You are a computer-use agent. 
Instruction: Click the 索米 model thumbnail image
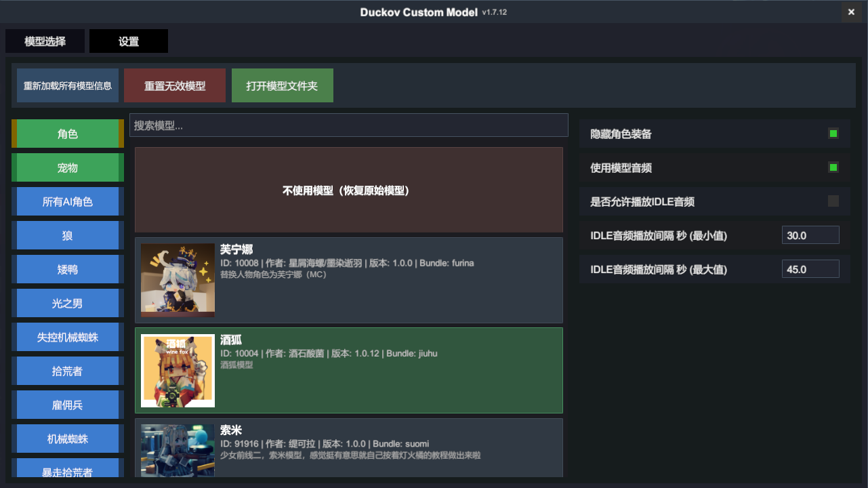click(178, 450)
